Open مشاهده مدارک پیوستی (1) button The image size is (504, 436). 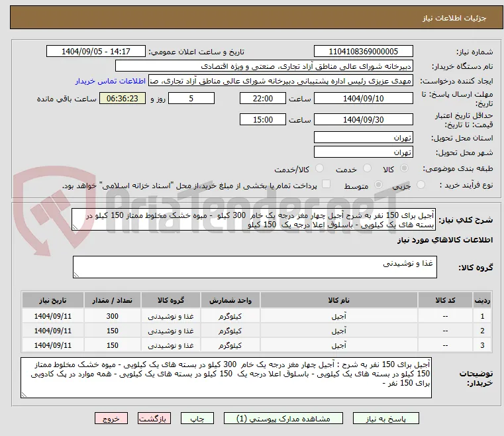click(283, 418)
